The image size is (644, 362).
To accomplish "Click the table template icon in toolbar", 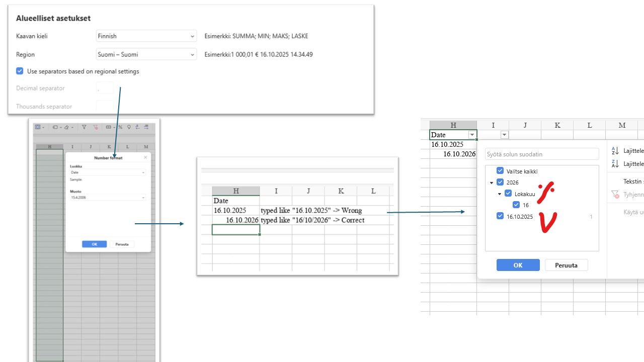I will coord(38,127).
